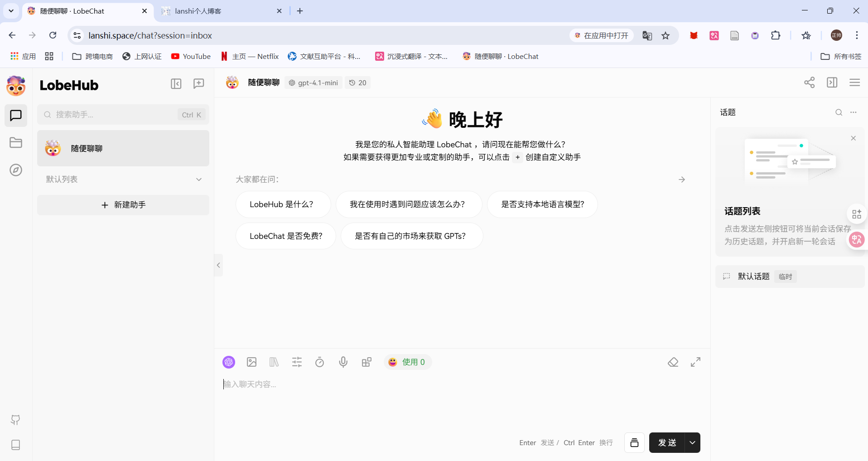Open the YouTube bookmark
Screen dimensions: 868x461
(191, 56)
